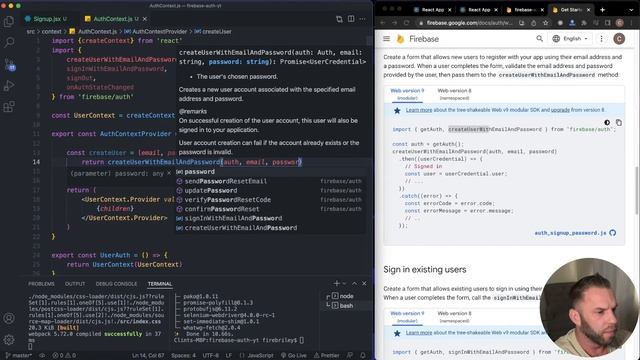This screenshot has height=360, width=640.
Task: Click the feedback icon in VS Code status bar
Action: click(350, 356)
